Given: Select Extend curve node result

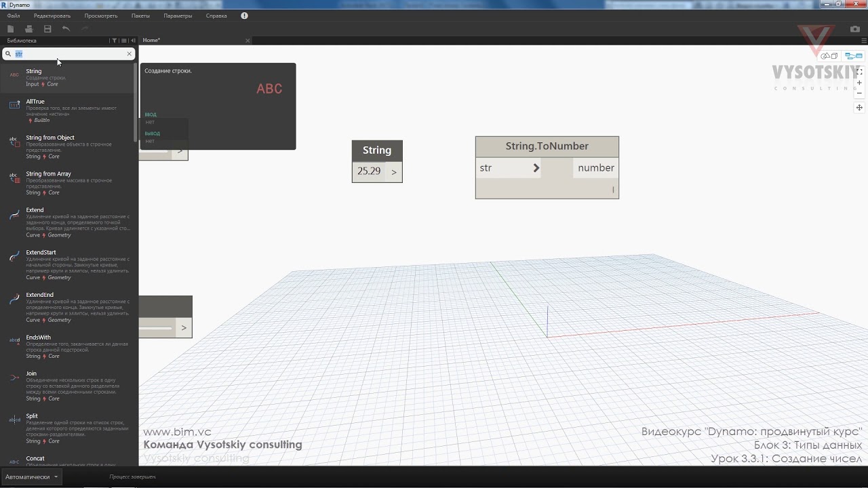Looking at the screenshot, I should pos(68,223).
